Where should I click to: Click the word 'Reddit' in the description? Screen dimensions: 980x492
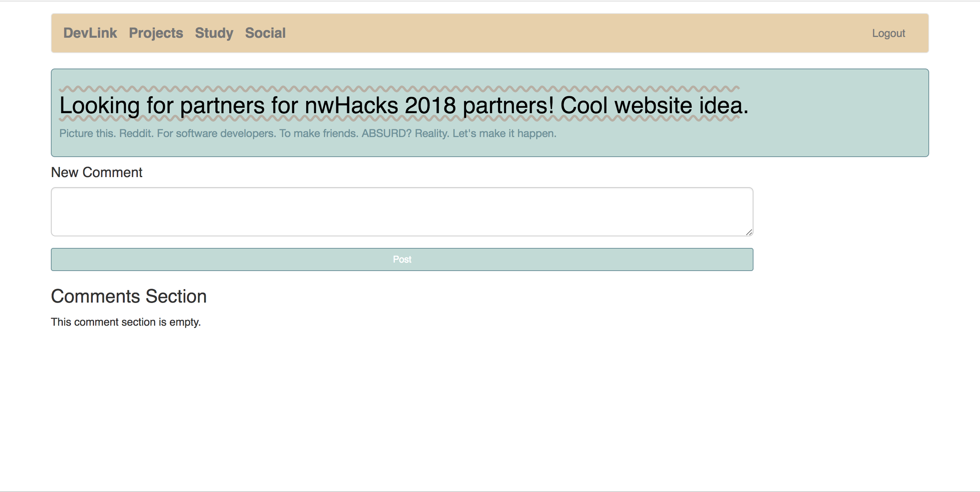[x=136, y=134]
